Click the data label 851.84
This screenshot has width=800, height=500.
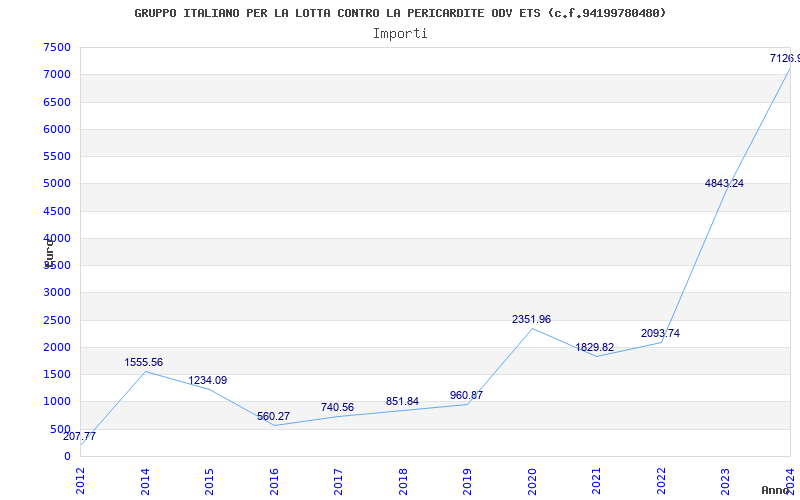(402, 402)
